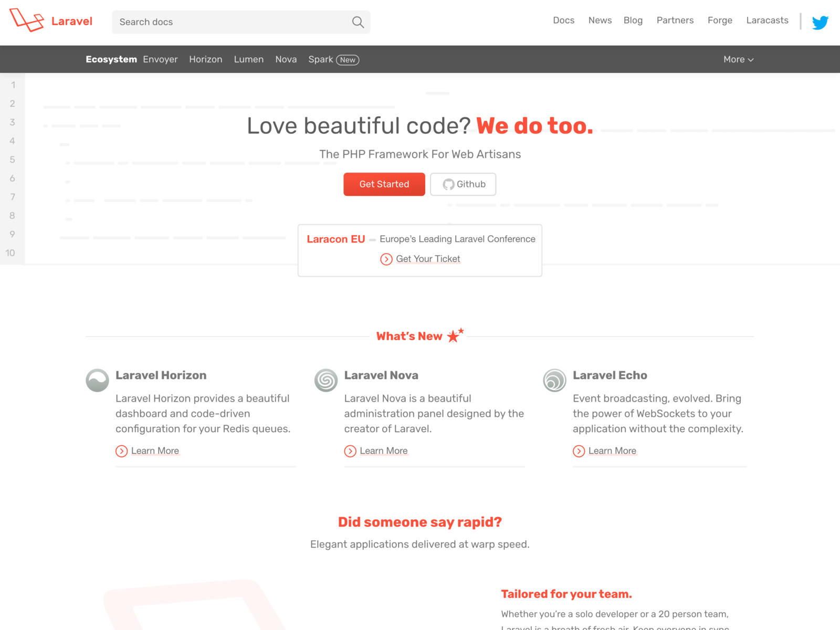This screenshot has height=630, width=840.
Task: Click arrow icon for Horizon Learn More
Action: click(x=121, y=451)
